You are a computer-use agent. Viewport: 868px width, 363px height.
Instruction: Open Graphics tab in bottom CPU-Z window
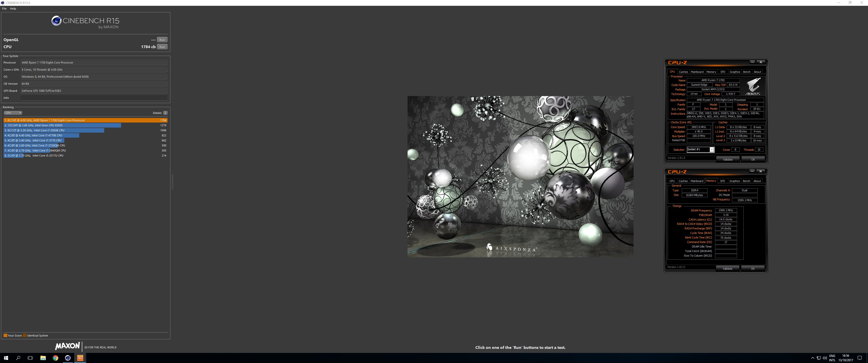(x=735, y=181)
